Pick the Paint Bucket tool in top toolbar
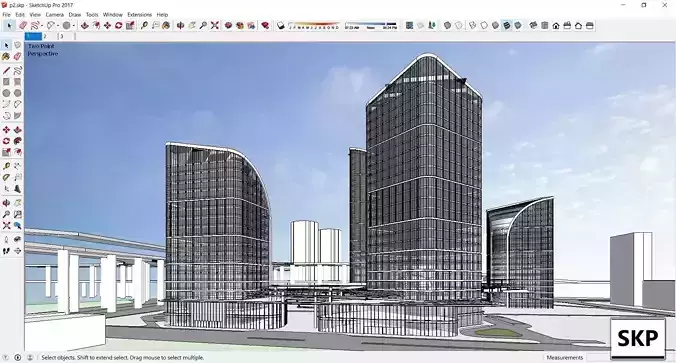Viewport: 676px width, 363px height. point(166,26)
